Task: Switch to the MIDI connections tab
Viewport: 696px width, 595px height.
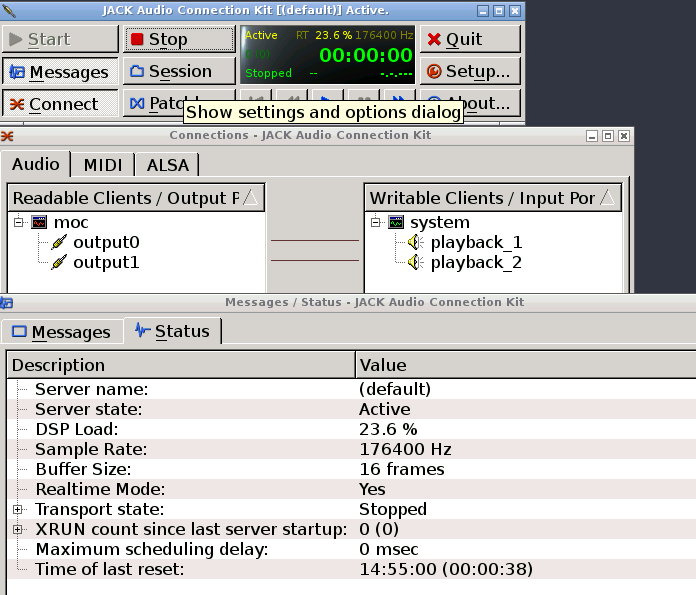Action: [103, 165]
